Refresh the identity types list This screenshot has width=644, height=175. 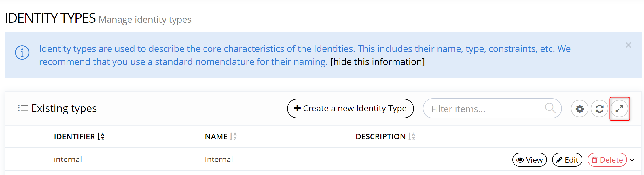(599, 109)
